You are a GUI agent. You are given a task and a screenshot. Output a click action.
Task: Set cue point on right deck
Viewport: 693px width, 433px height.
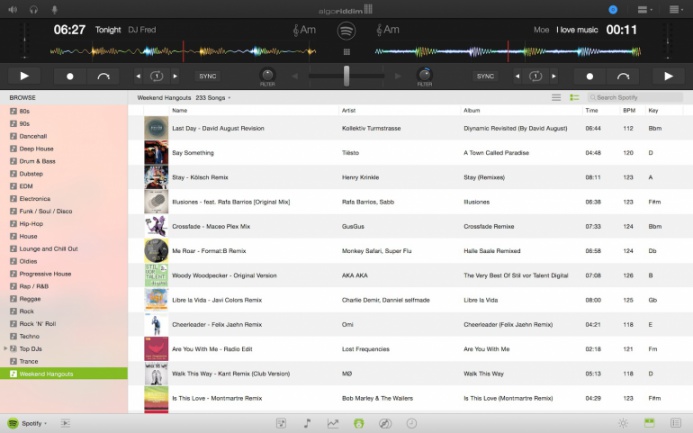pos(590,76)
